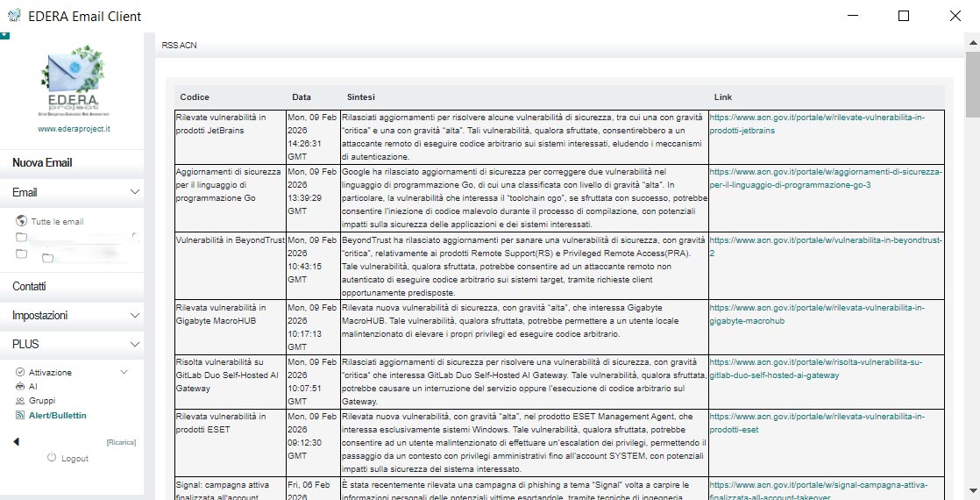980x500 pixels.
Task: Click the AI robot icon
Action: coord(20,386)
